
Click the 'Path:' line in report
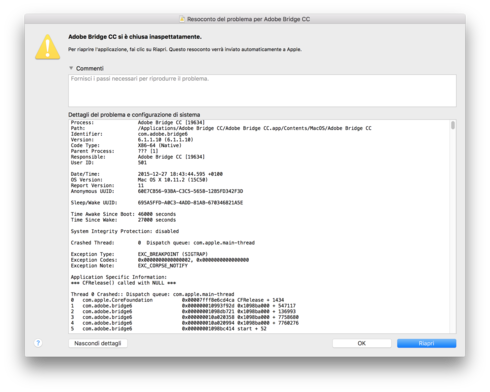(x=221, y=128)
